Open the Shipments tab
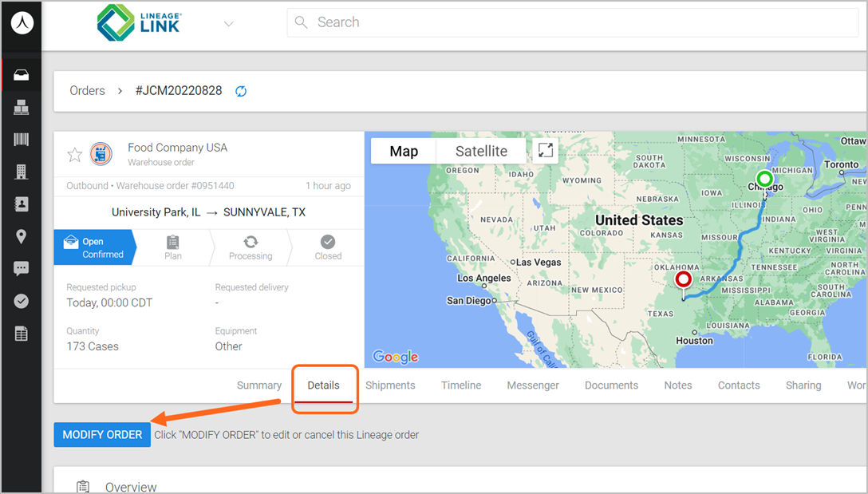The image size is (868, 494). 390,385
